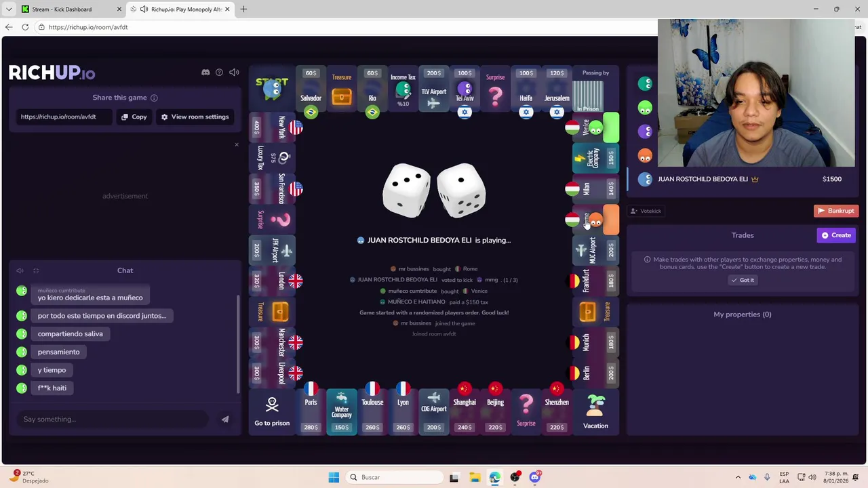This screenshot has width=868, height=488.
Task: Select the Water Company tile
Action: pos(342,411)
